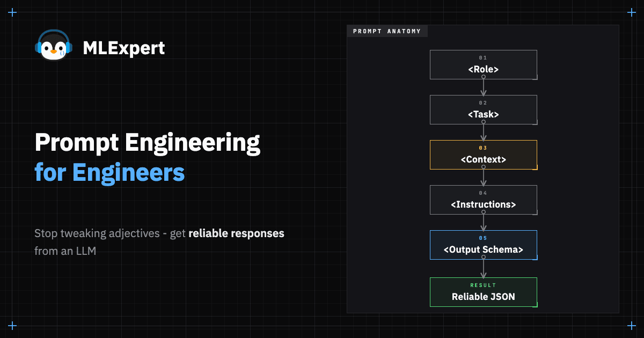Click the 'PROMPT ANATOMY' panel label
644x338 pixels.
387,31
